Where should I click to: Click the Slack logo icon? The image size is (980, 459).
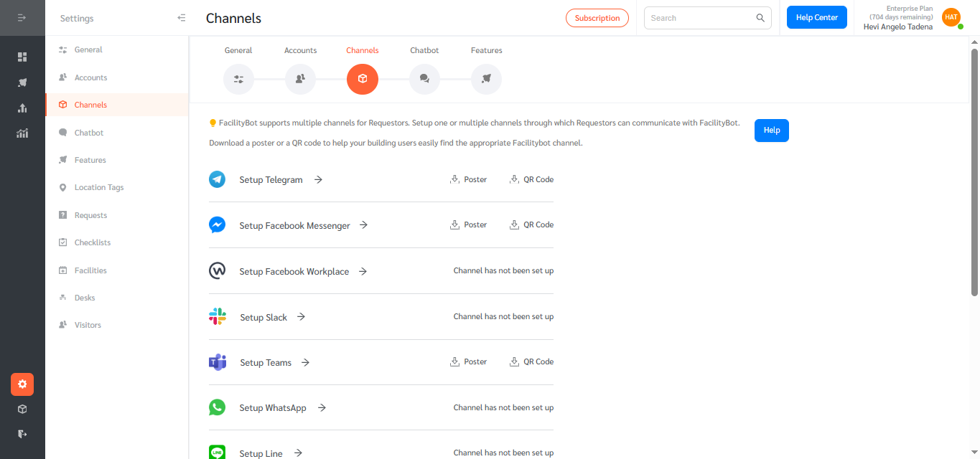pyautogui.click(x=217, y=316)
